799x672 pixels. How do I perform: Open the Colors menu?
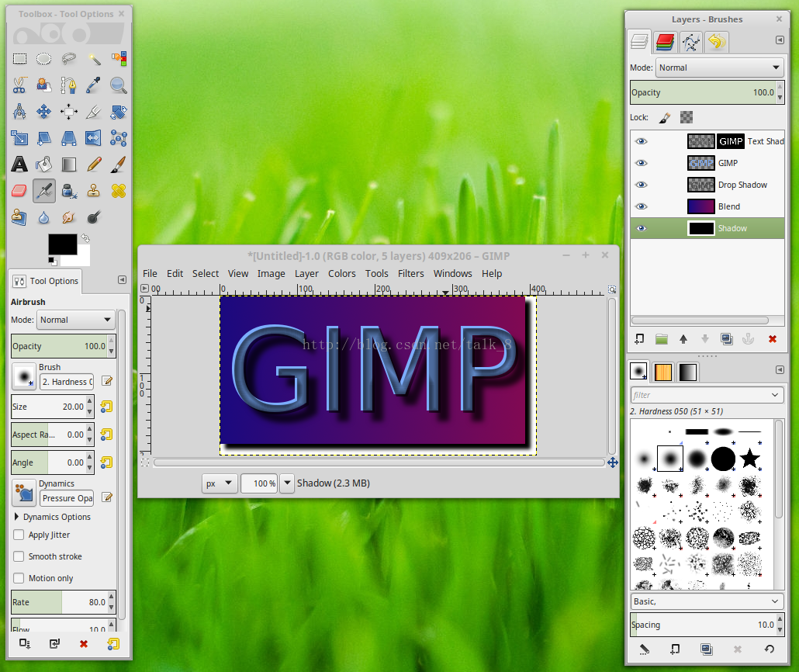pos(342,274)
